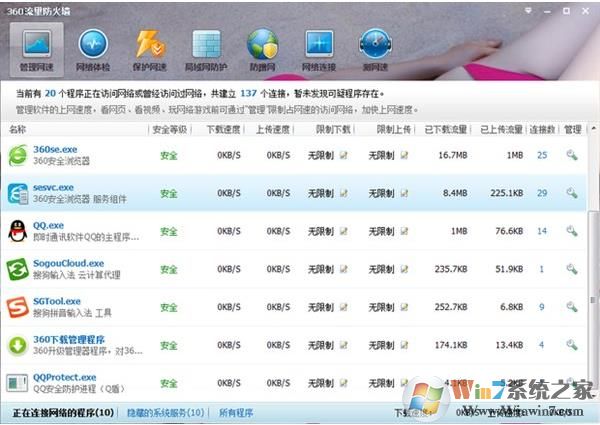The height and width of the screenshot is (425, 600).
Task: Sort by 已上传流量 column header
Action: tap(502, 130)
